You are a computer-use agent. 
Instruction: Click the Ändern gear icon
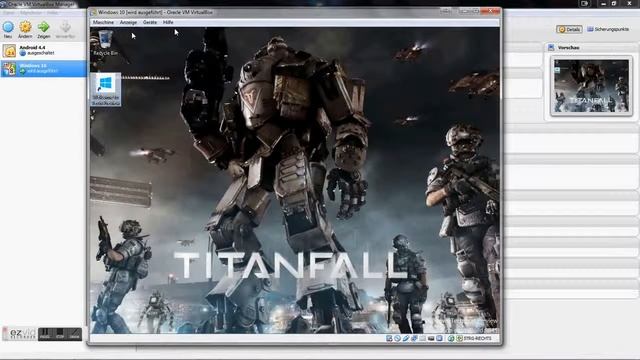(25, 27)
